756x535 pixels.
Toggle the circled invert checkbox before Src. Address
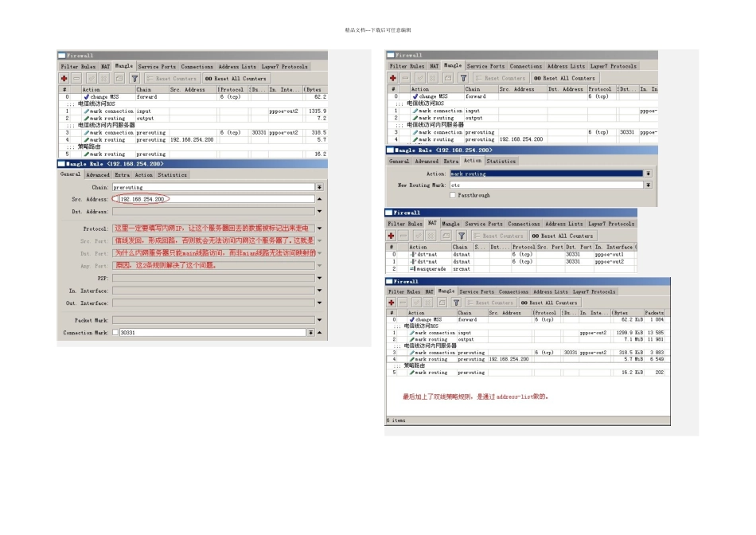(115, 199)
